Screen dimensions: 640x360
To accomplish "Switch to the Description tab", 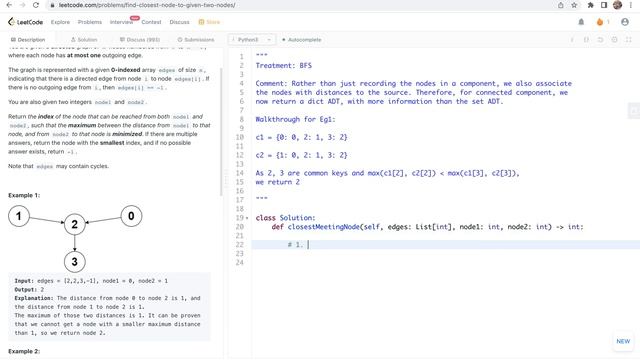I will [28, 40].
